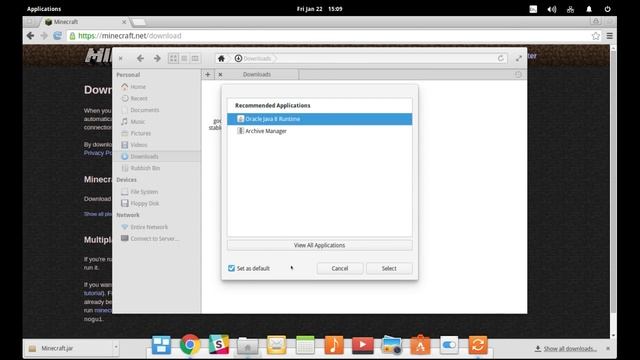640x360 pixels.
Task: Open the Applications menu in top panel
Action: [44, 9]
